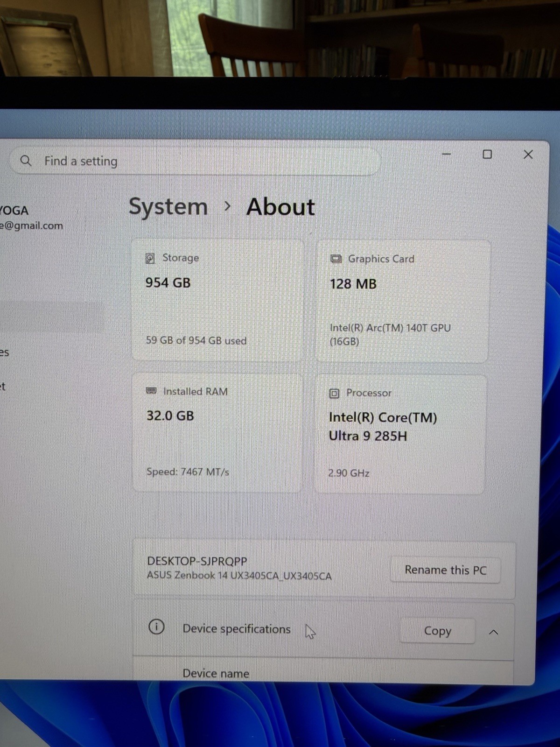The image size is (560, 747).
Task: Select the Speed: 7467 MT/s text
Action: pyautogui.click(x=188, y=472)
